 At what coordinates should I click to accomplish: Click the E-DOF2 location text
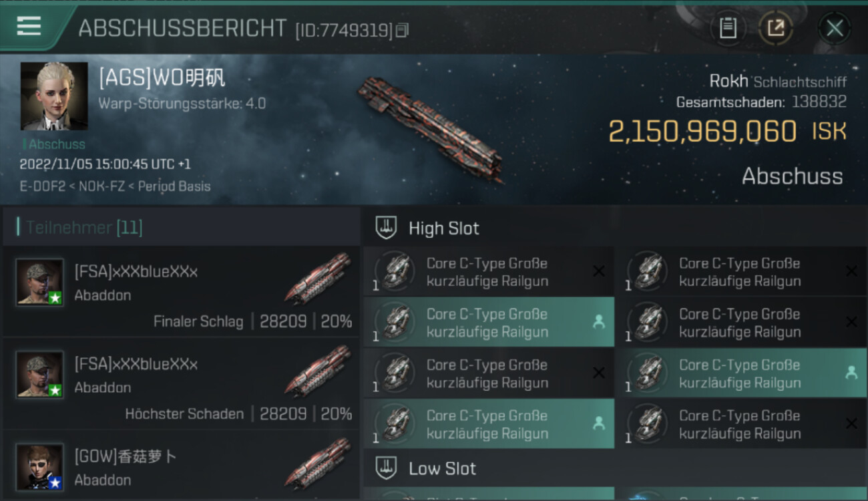click(x=43, y=186)
